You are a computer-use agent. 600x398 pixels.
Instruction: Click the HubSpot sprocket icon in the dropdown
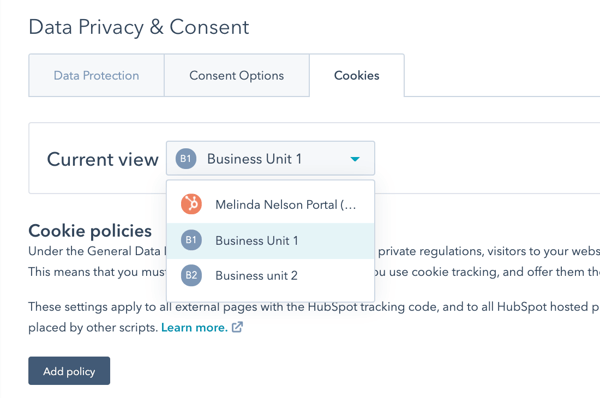[x=191, y=204]
